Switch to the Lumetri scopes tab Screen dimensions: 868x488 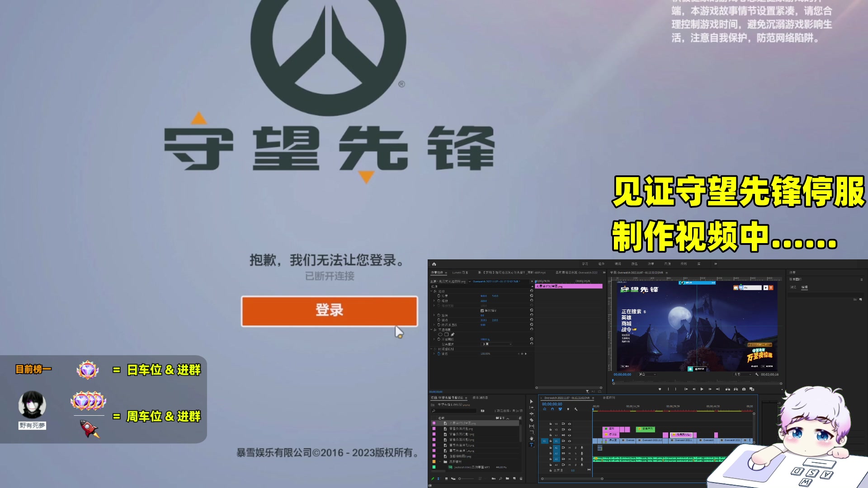pyautogui.click(x=460, y=272)
